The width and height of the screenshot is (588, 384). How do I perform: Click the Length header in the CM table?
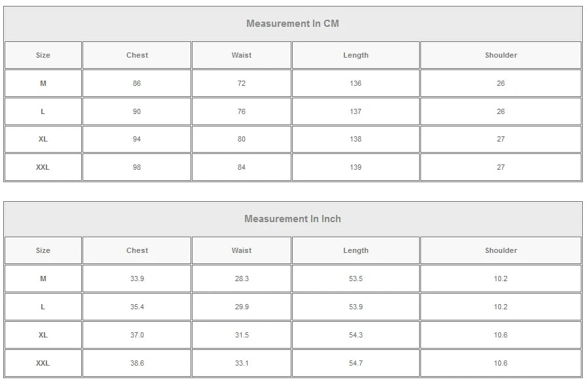[356, 55]
